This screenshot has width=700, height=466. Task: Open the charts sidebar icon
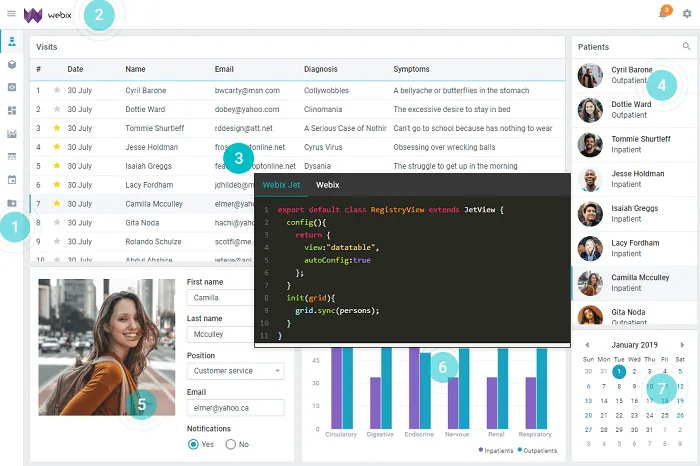12,133
